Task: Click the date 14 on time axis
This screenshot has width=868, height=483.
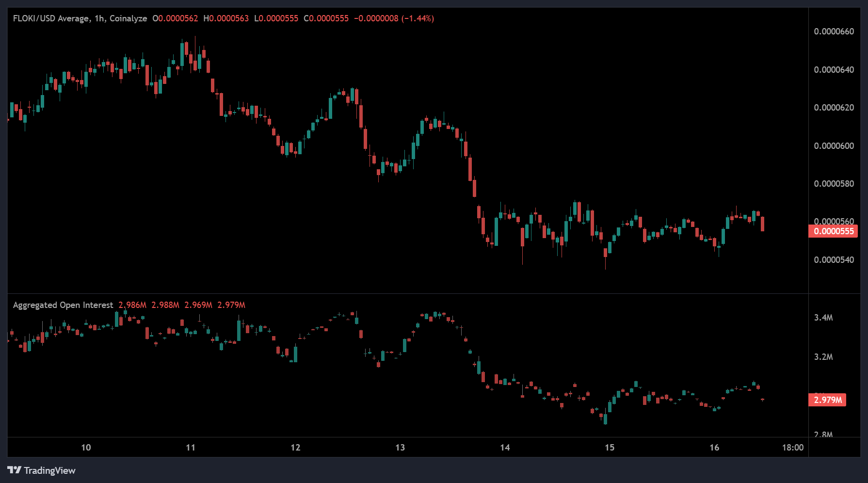Action: [x=505, y=447]
